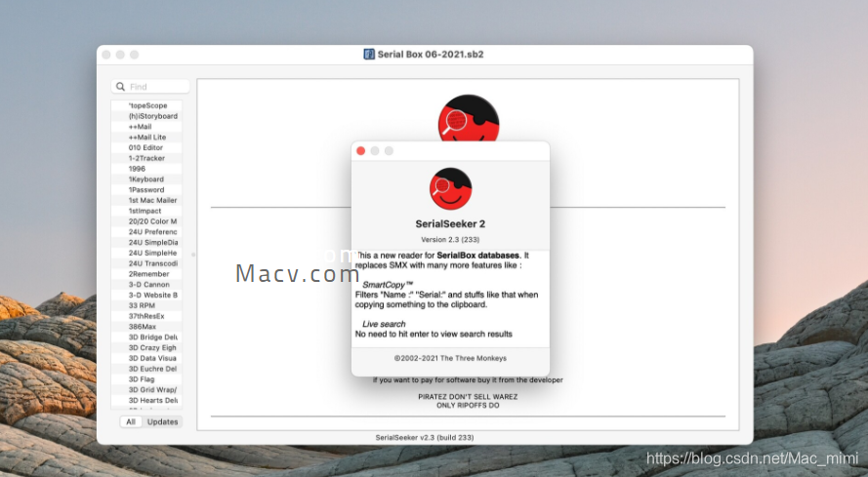Select the All tab
The image size is (868, 477).
[131, 421]
